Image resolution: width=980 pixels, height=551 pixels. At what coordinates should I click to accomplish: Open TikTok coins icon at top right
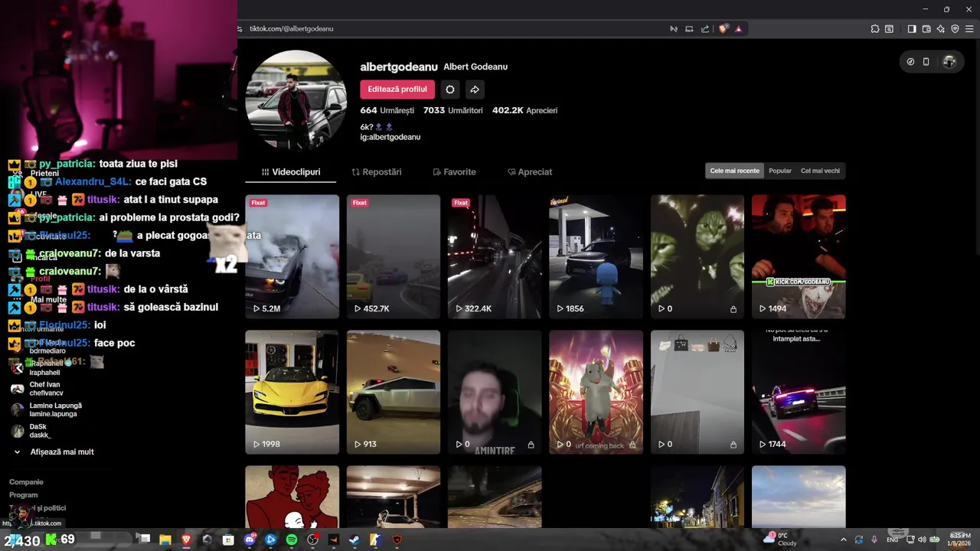[910, 62]
